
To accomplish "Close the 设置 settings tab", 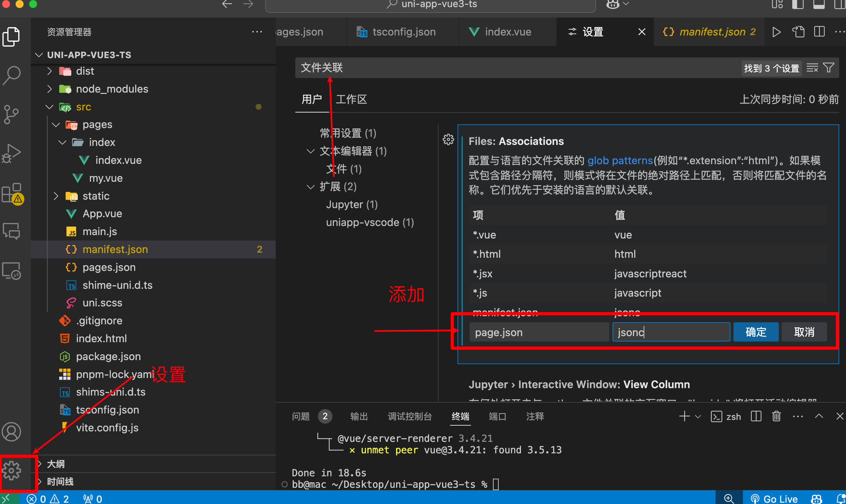I will [x=642, y=32].
